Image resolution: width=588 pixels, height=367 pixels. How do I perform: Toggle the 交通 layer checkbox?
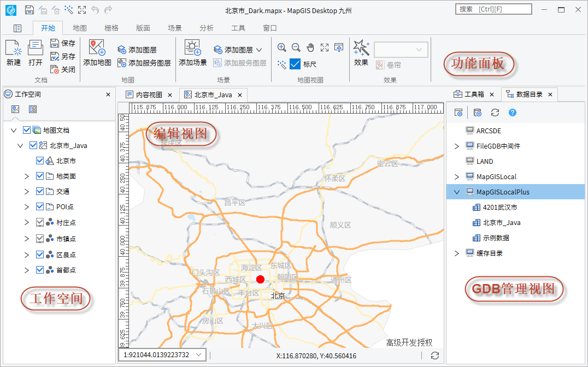(40, 191)
